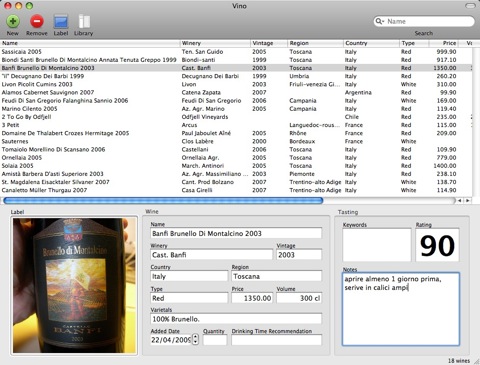Click the Drinking Time Recommendation field
The height and width of the screenshot is (365, 480).
(x=277, y=340)
